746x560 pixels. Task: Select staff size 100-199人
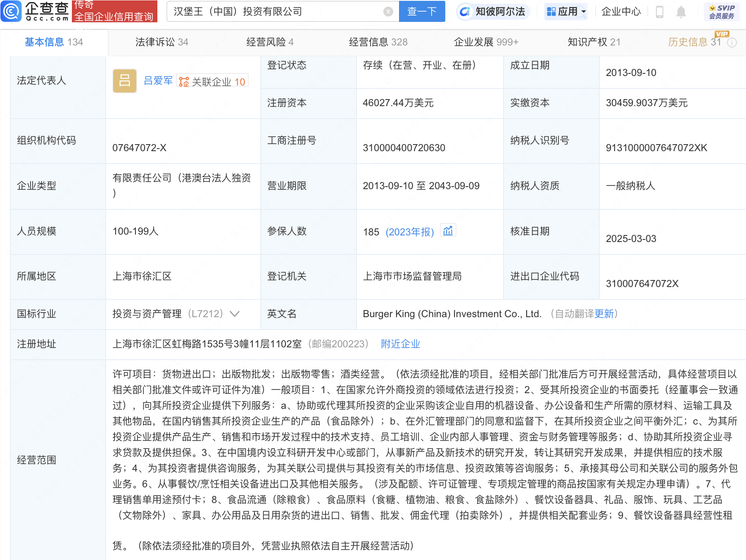point(135,231)
